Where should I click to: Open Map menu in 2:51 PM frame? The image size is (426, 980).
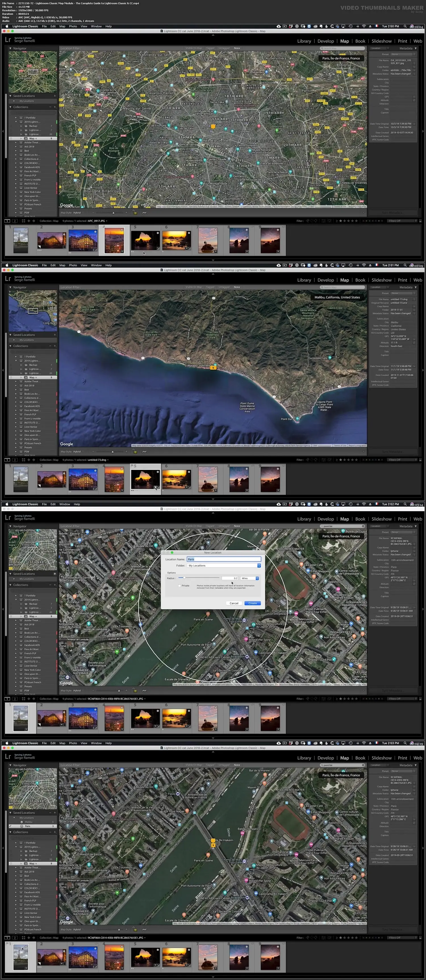(x=62, y=265)
